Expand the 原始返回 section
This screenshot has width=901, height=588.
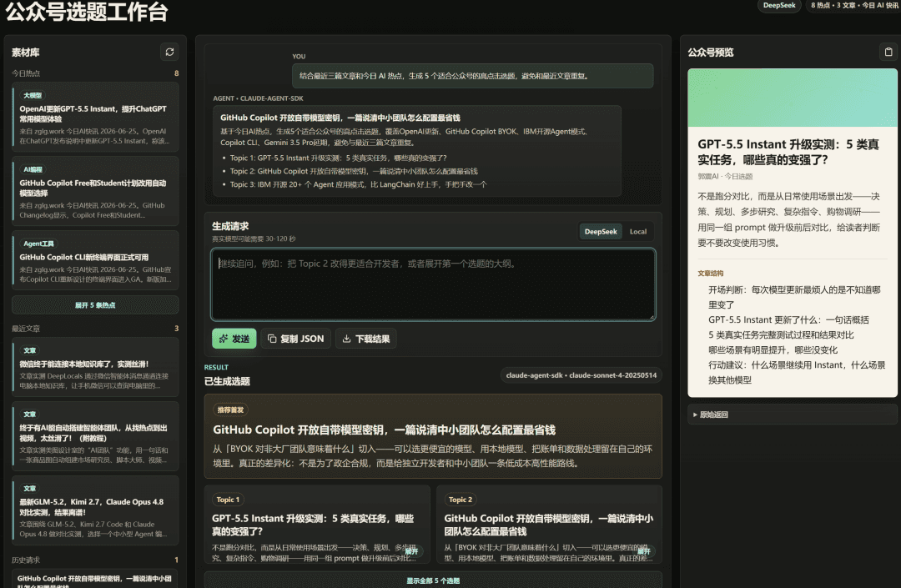[793, 415]
